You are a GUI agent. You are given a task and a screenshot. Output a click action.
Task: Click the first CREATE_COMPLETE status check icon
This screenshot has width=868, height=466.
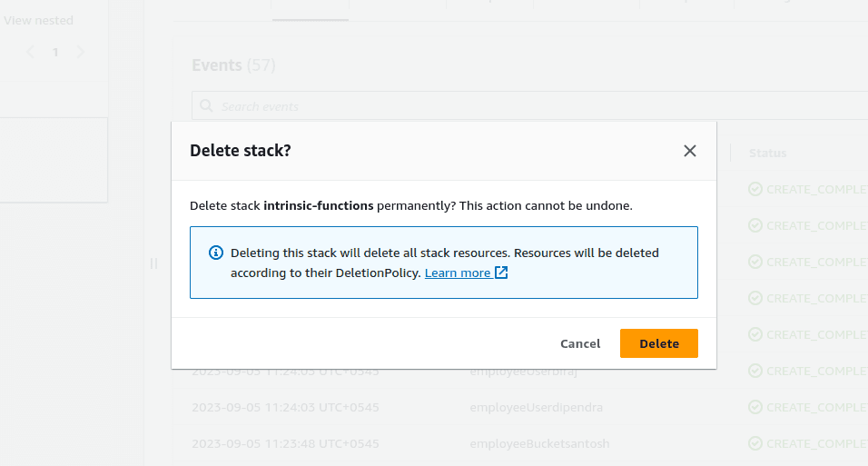755,190
